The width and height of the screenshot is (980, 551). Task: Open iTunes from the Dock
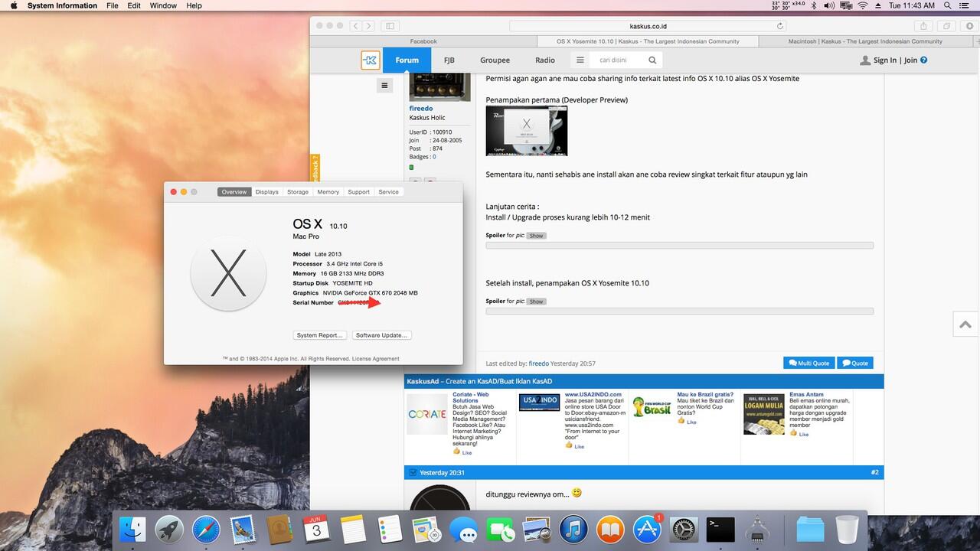pos(573,530)
